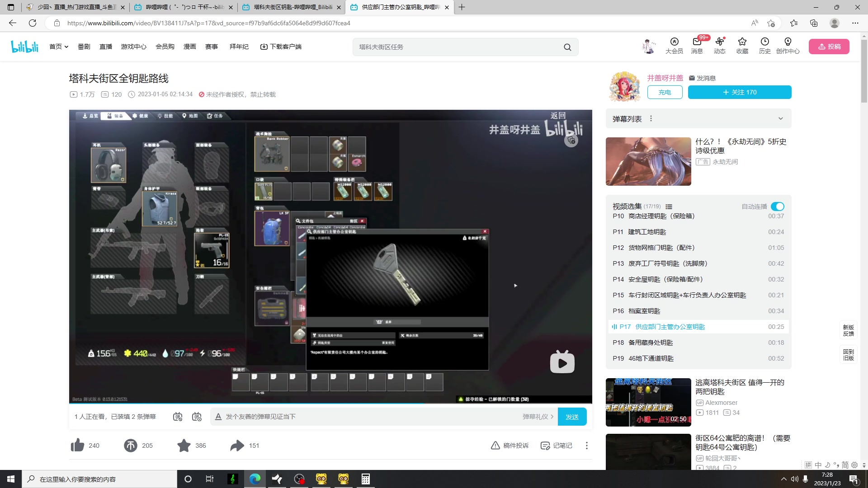
Task: Click the 投稿 upload button
Action: click(x=829, y=47)
